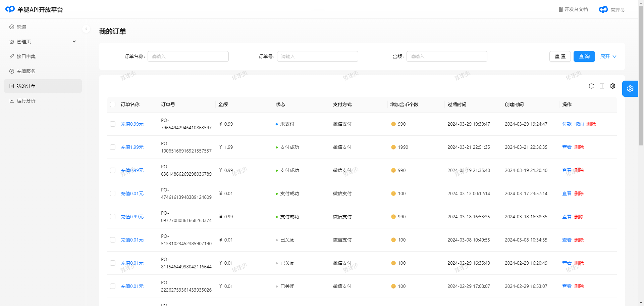
Task: Expand more filters with 展开
Action: click(608, 56)
